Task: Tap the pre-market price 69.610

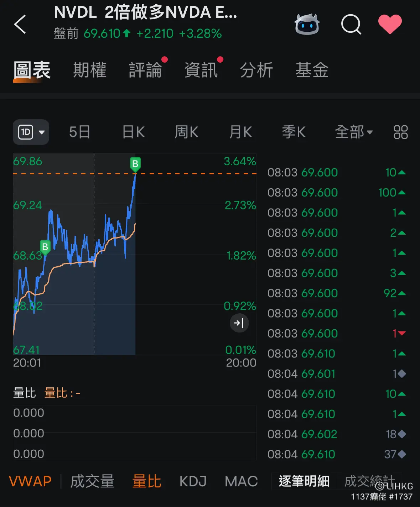Action: pos(102,33)
